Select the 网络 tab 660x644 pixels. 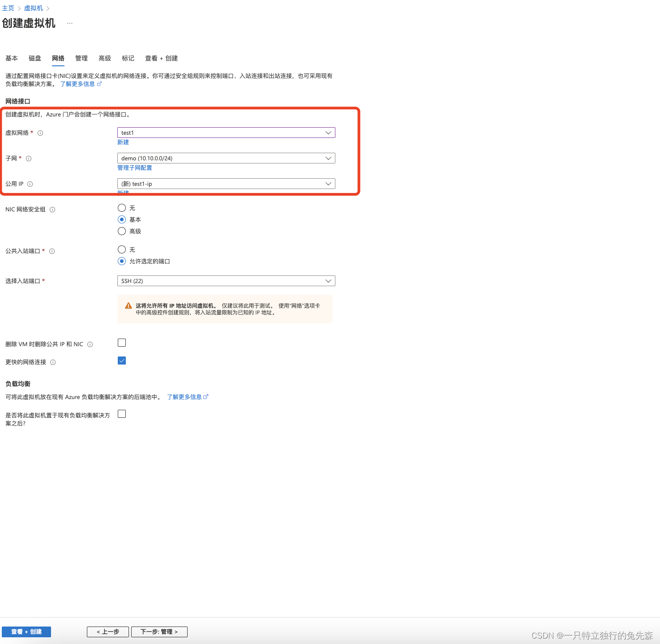click(x=58, y=58)
